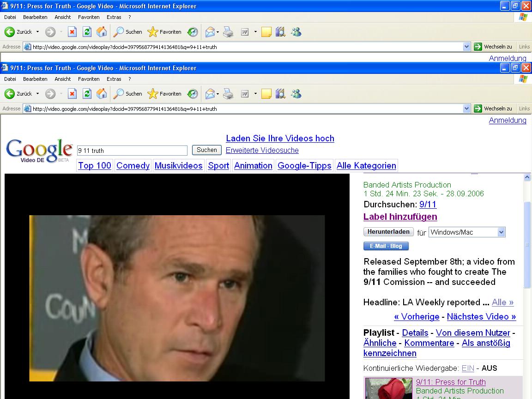Open the Research icon in front window toolbar
This screenshot has height=399, width=532.
click(x=281, y=94)
